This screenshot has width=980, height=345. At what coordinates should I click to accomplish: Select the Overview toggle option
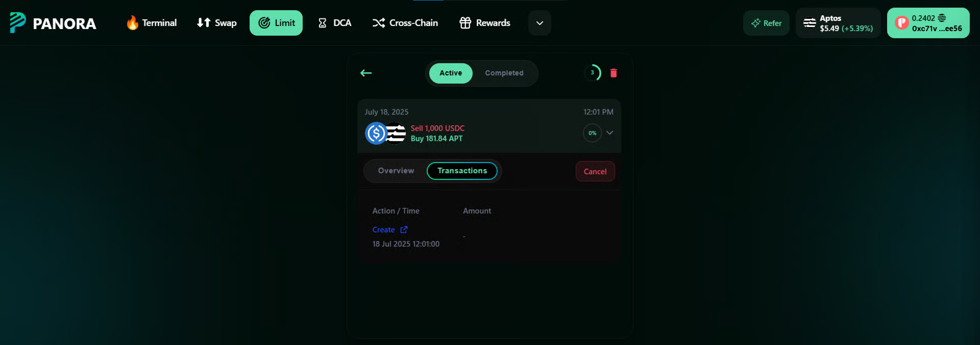[x=396, y=171]
